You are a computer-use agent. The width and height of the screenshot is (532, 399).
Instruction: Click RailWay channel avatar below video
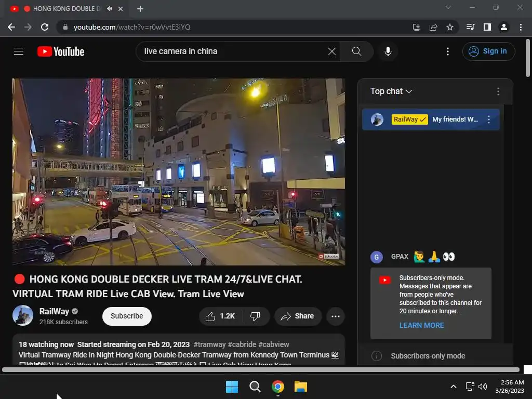tap(23, 315)
